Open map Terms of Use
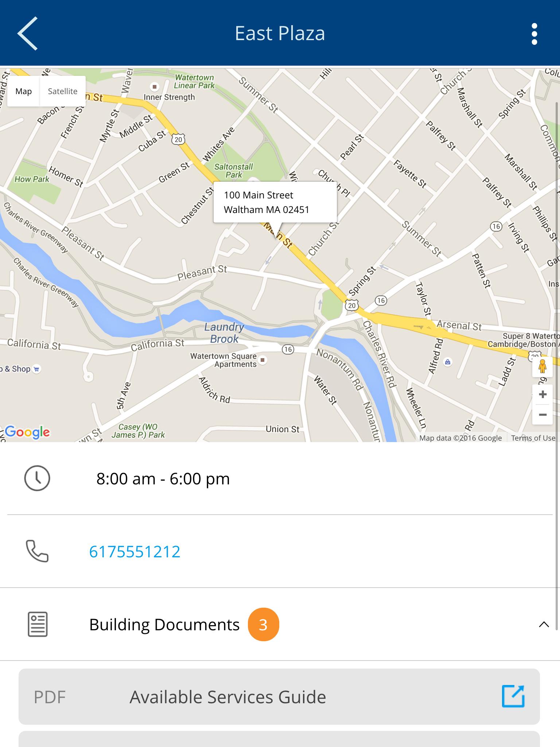Viewport: 560px width, 747px height. [x=533, y=438]
